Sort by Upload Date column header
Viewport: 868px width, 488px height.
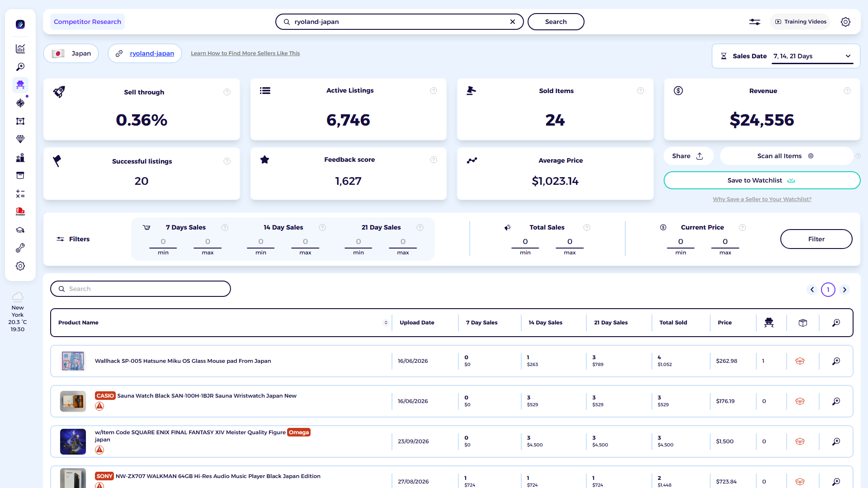tap(417, 323)
